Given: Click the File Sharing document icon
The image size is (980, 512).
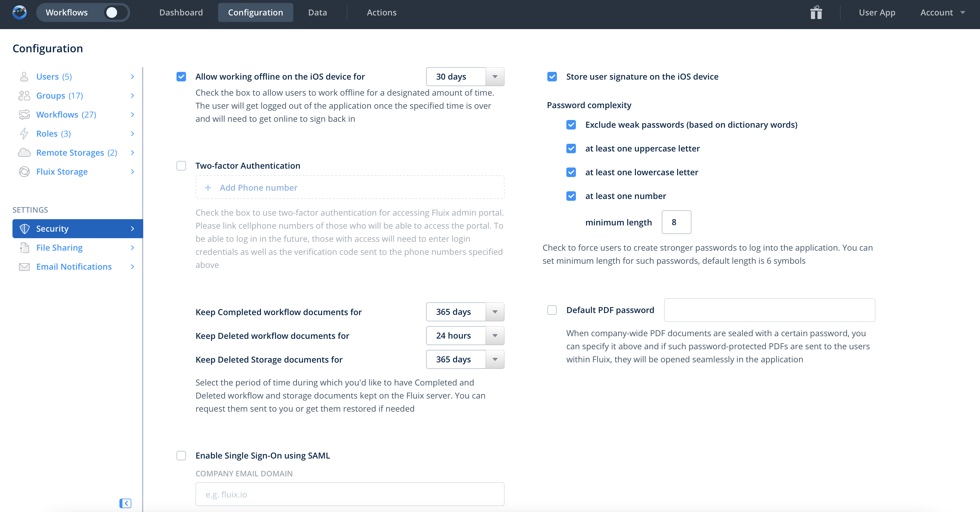Looking at the screenshot, I should (24, 248).
